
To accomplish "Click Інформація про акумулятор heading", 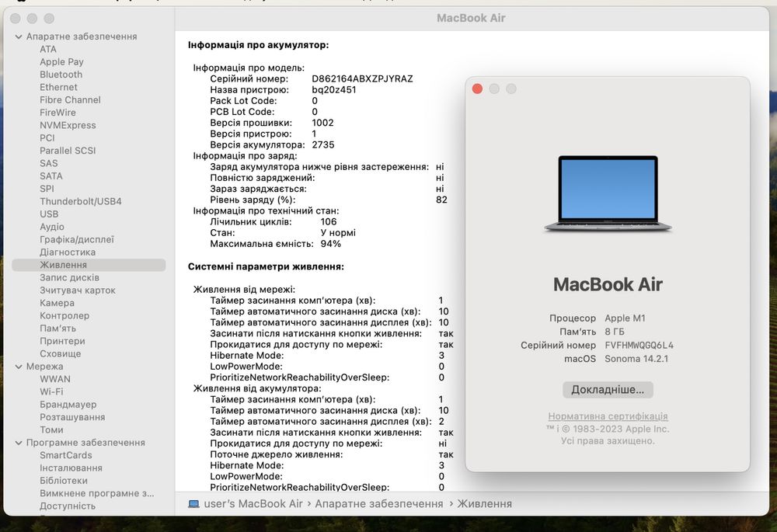I will pos(258,45).
